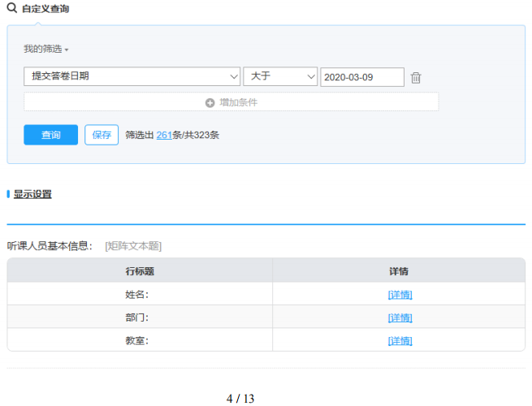Click the 保存 button

(102, 135)
